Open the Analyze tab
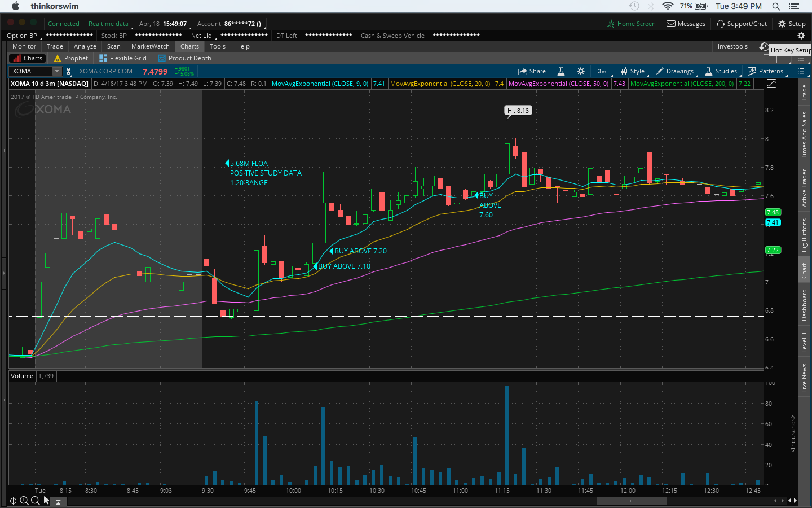This screenshot has height=508, width=812. click(85, 46)
